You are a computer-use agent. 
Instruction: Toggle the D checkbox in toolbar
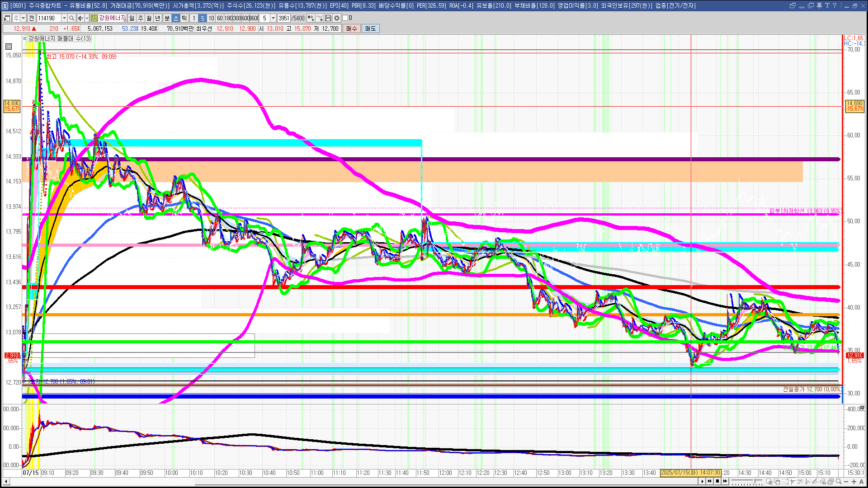pyautogui.click(x=345, y=18)
